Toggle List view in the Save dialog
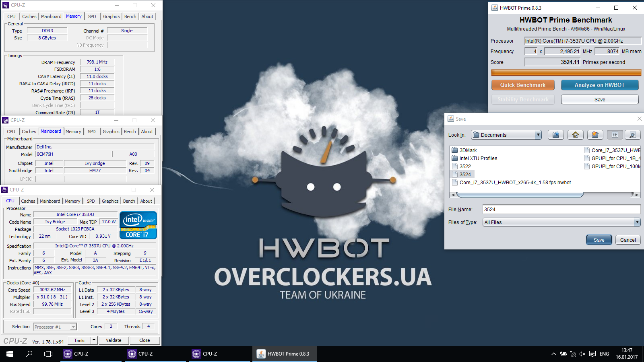 click(x=615, y=135)
